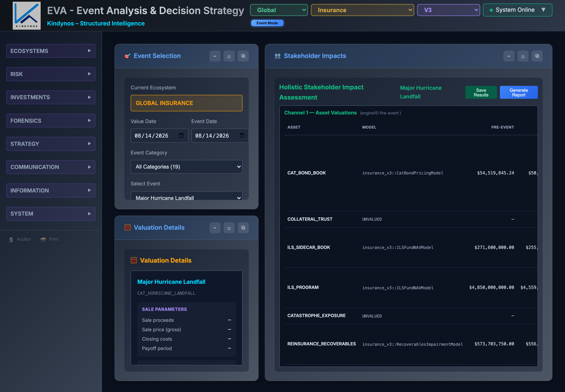The height and width of the screenshot is (392, 565).
Task: Click the Print icon
Action: click(x=43, y=240)
